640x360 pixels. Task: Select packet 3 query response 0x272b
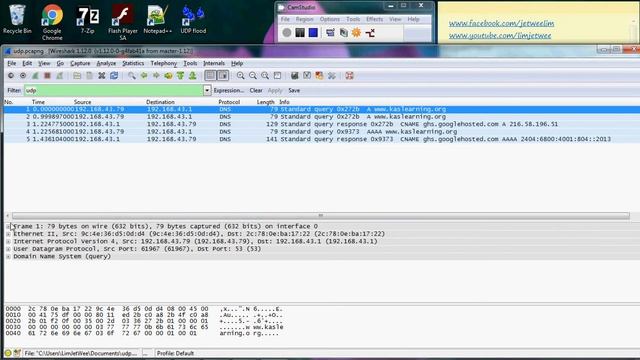click(322, 124)
